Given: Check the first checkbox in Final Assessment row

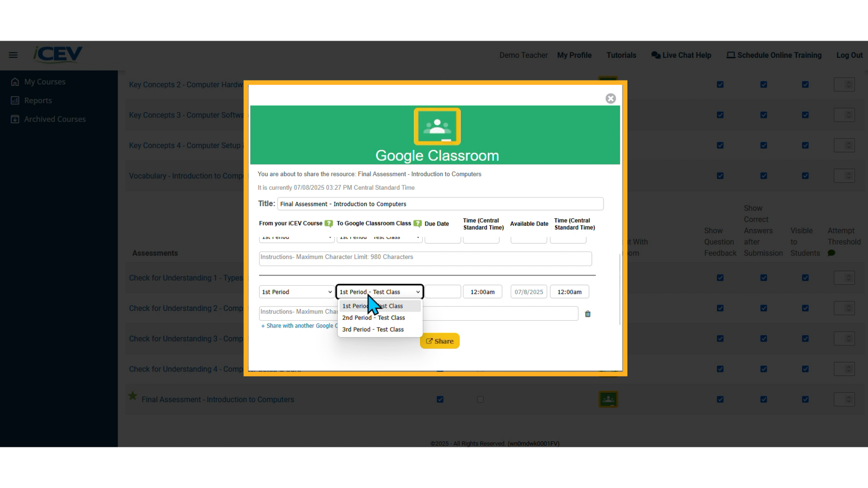Looking at the screenshot, I should point(440,399).
